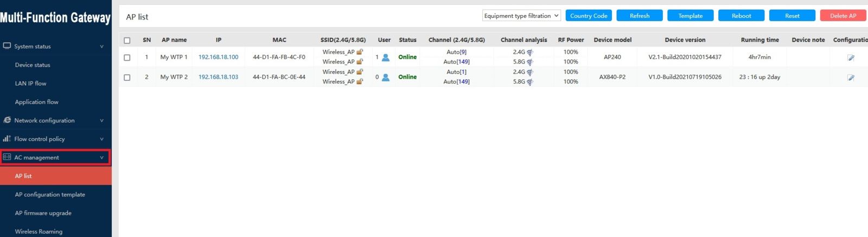868x237 pixels.
Task: Click the edit configuration icon for My WTP 1
Action: coord(851,57)
